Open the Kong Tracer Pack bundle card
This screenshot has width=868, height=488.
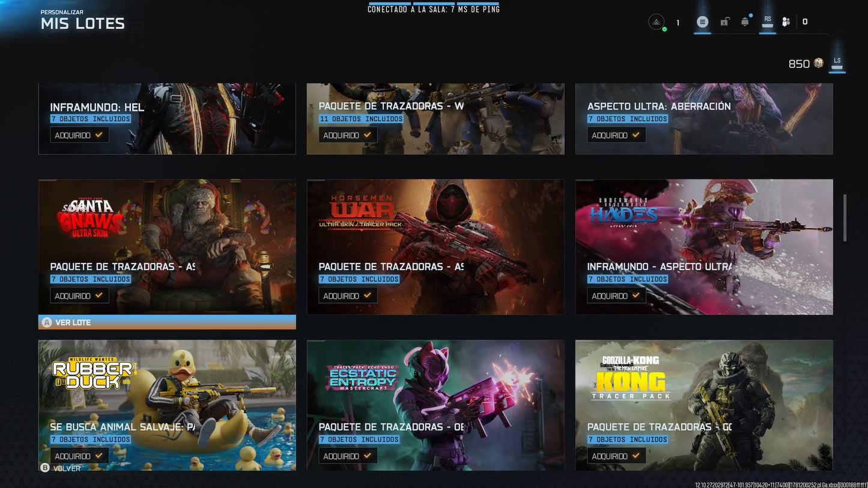[704, 405]
